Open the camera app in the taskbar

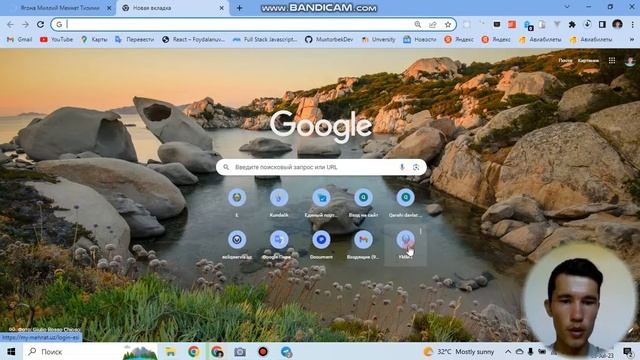coord(240,351)
